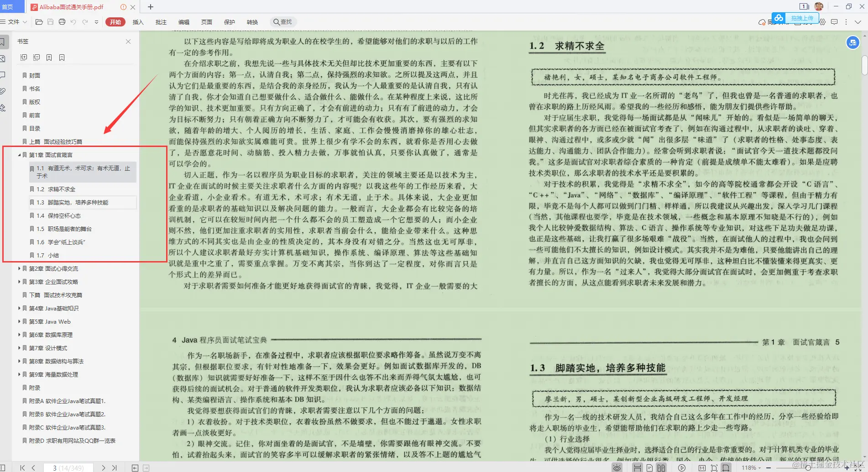The height and width of the screenshot is (472, 868).
Task: Close the 书签 bookmark panel
Action: [x=129, y=42]
